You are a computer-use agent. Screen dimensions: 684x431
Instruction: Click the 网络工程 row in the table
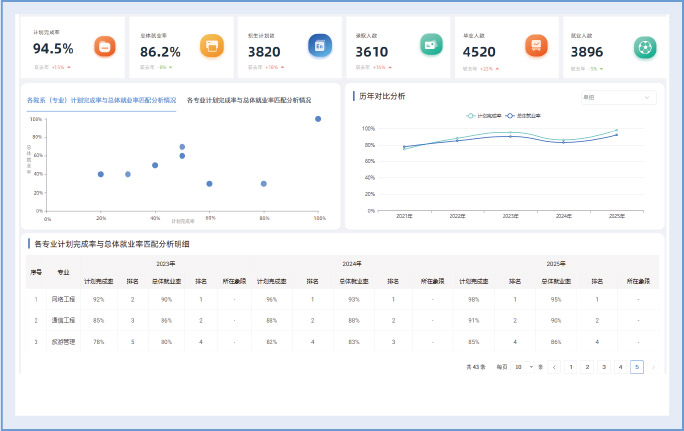pyautogui.click(x=63, y=299)
